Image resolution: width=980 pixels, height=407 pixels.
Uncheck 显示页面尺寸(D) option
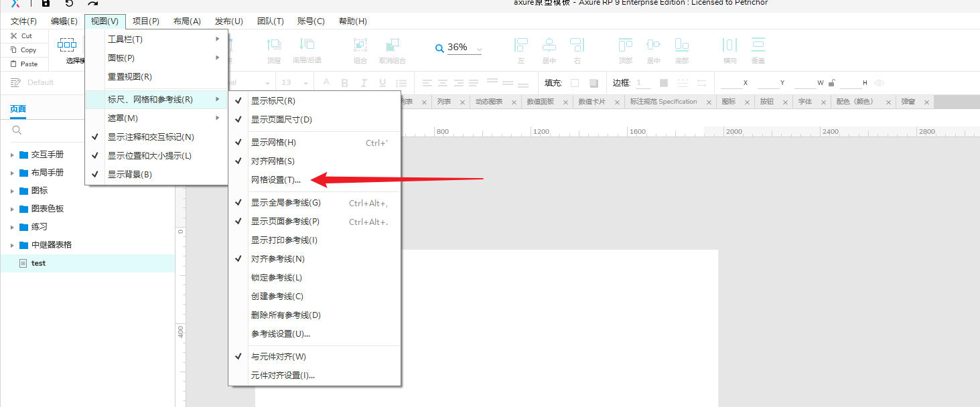click(x=315, y=120)
